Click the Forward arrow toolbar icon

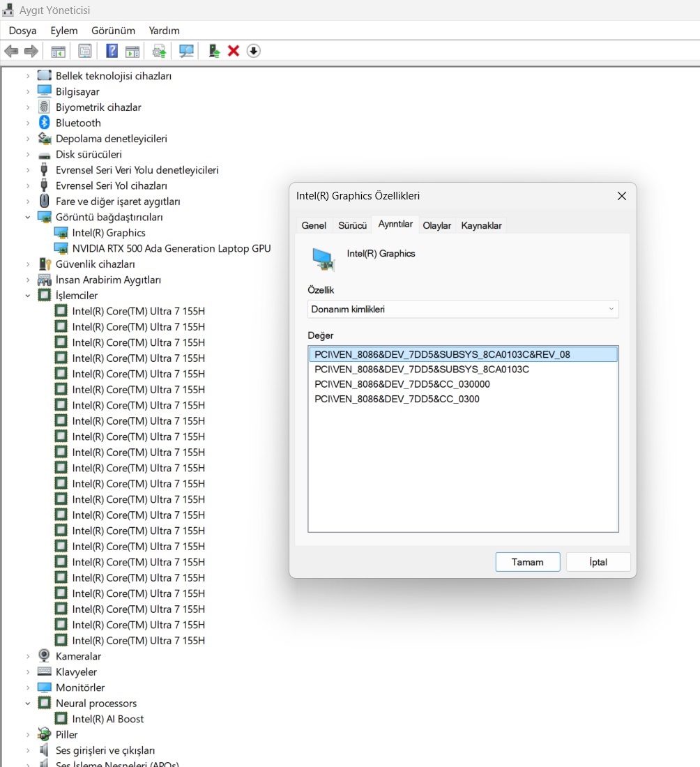coord(31,51)
